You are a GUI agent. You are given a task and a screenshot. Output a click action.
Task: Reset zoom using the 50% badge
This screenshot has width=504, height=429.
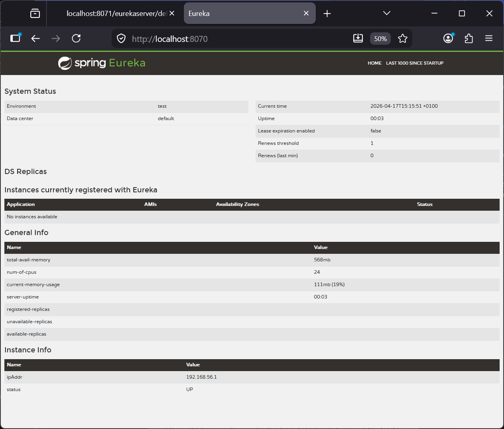tap(380, 39)
